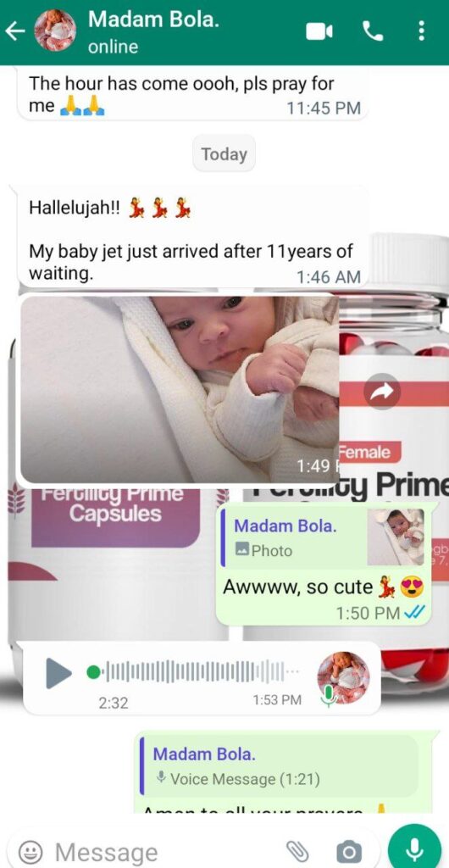Tap the forward arrow beside baby photo
449x868 pixels.
click(382, 392)
